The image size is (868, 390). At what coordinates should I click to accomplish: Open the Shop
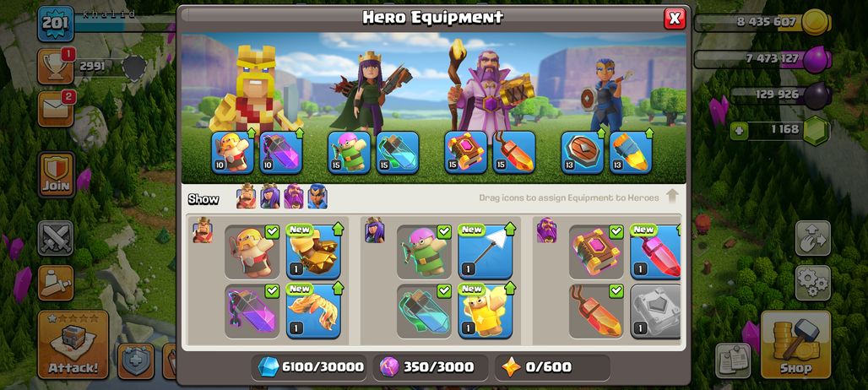click(796, 344)
